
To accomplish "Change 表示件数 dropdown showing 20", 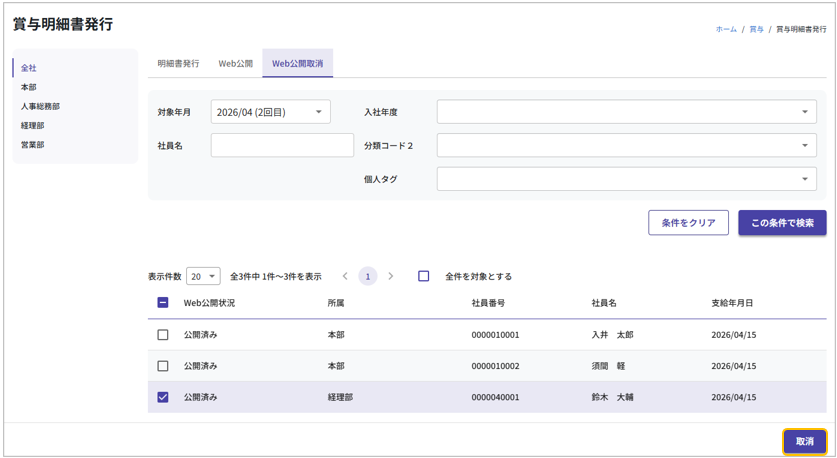I will (x=203, y=276).
